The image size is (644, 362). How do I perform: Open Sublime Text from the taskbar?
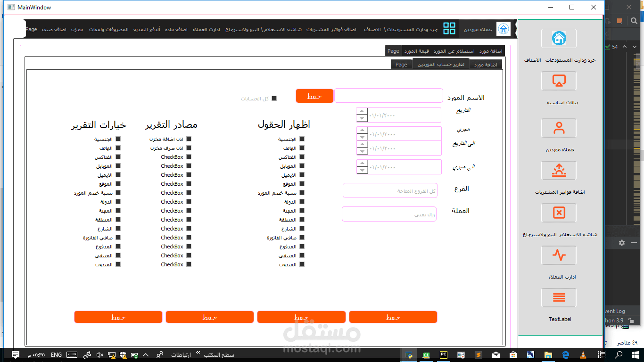[x=478, y=355]
